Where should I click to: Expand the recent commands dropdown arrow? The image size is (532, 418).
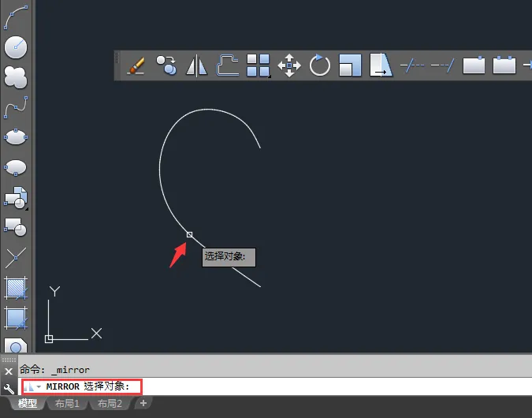pyautogui.click(x=39, y=386)
